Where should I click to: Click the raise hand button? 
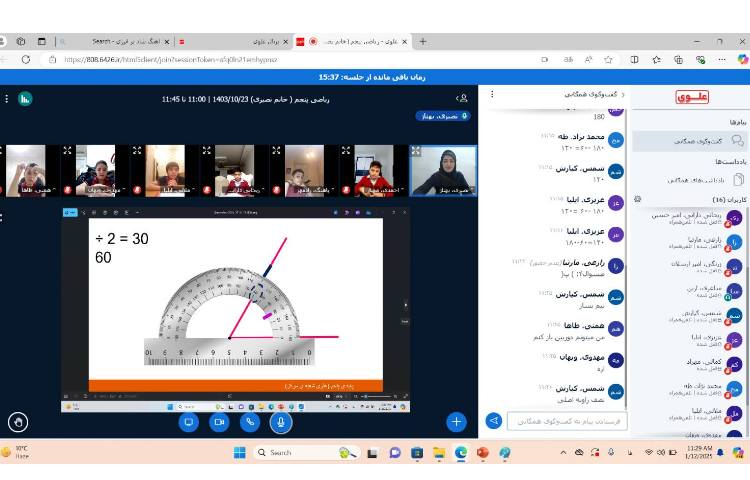pos(18,422)
